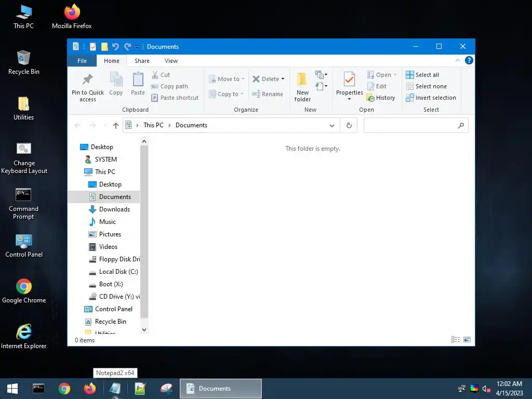This screenshot has width=532, height=399.
Task: Refresh the Documents folder view
Action: click(349, 126)
